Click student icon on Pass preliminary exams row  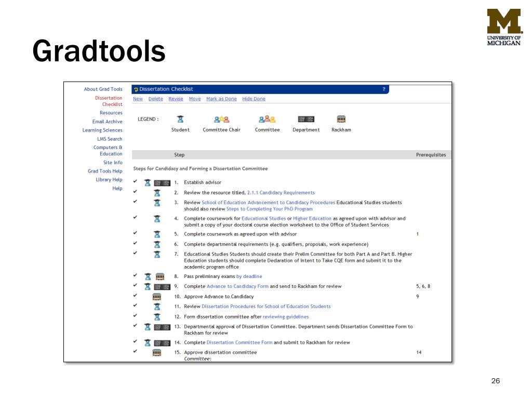pos(148,277)
